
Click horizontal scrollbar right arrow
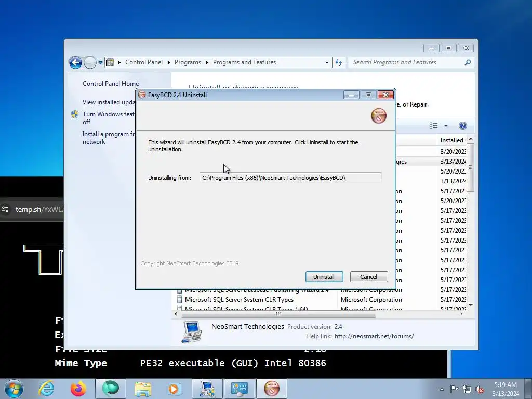(461, 314)
